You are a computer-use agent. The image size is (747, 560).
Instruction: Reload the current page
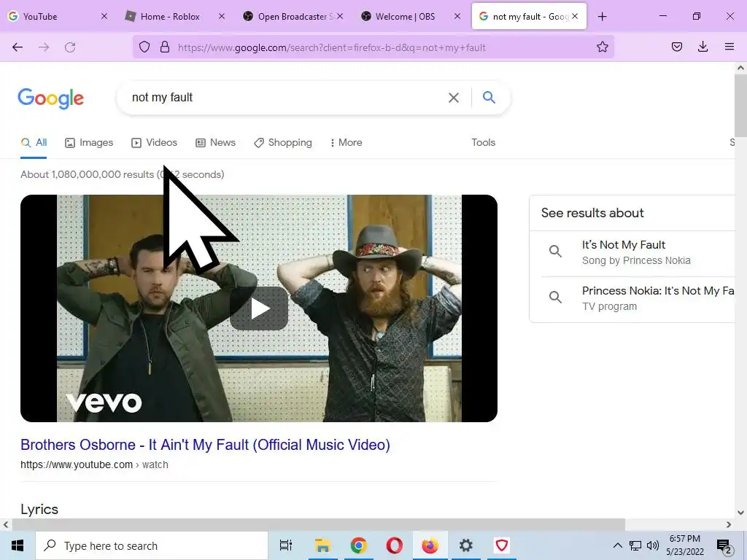[x=70, y=47]
